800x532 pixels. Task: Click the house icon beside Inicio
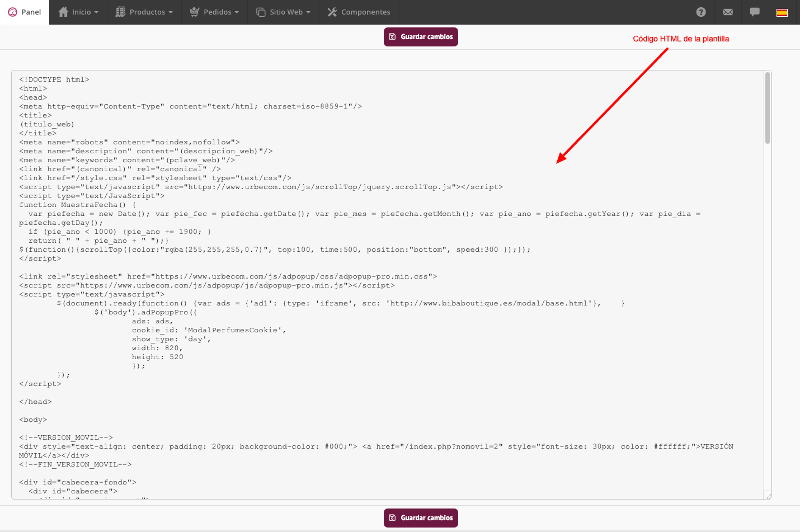tap(63, 12)
